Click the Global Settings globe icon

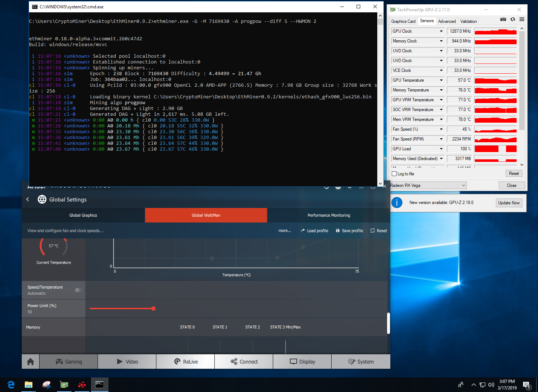click(42, 199)
